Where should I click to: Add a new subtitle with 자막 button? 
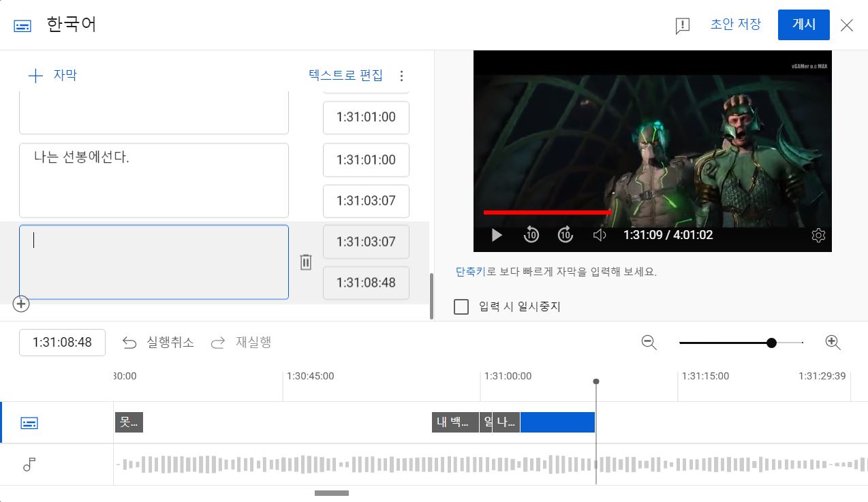(52, 75)
